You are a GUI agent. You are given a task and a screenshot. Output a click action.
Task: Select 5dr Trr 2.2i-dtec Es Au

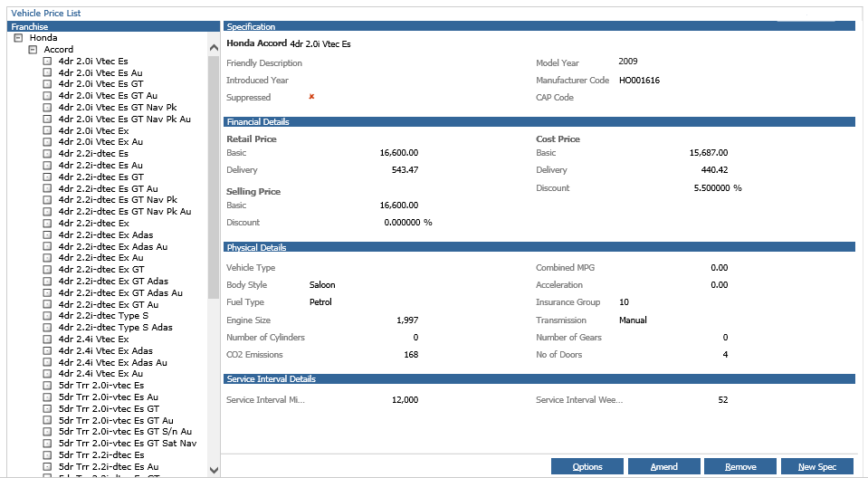pos(109,466)
